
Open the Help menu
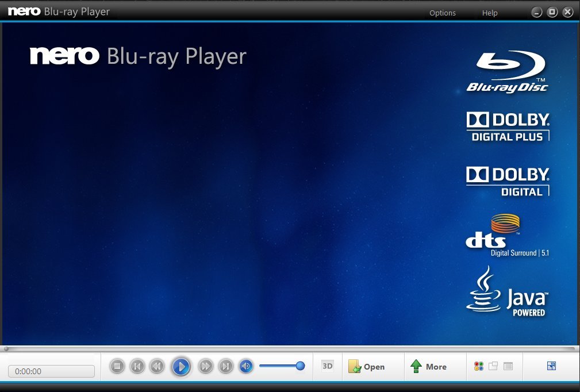(x=490, y=13)
